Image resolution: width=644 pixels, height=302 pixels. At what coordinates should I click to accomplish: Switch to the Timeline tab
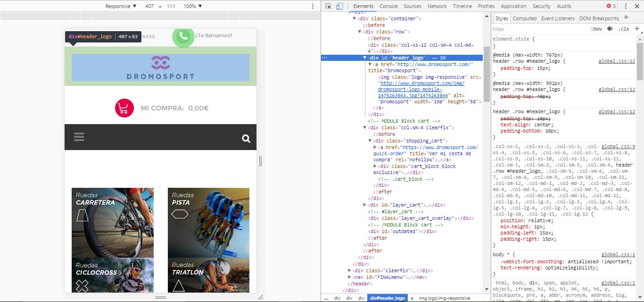coord(462,6)
